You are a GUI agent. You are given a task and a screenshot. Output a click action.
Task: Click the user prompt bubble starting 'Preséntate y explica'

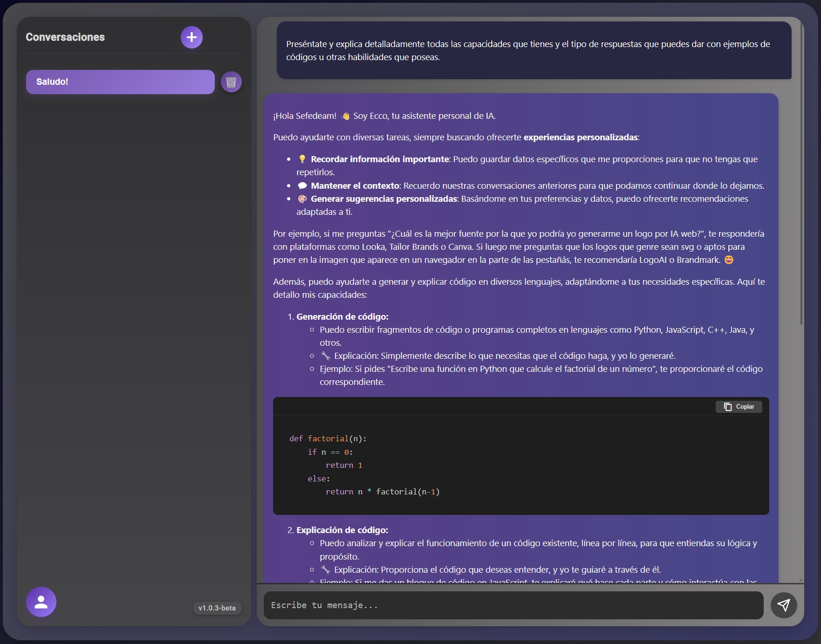point(534,50)
